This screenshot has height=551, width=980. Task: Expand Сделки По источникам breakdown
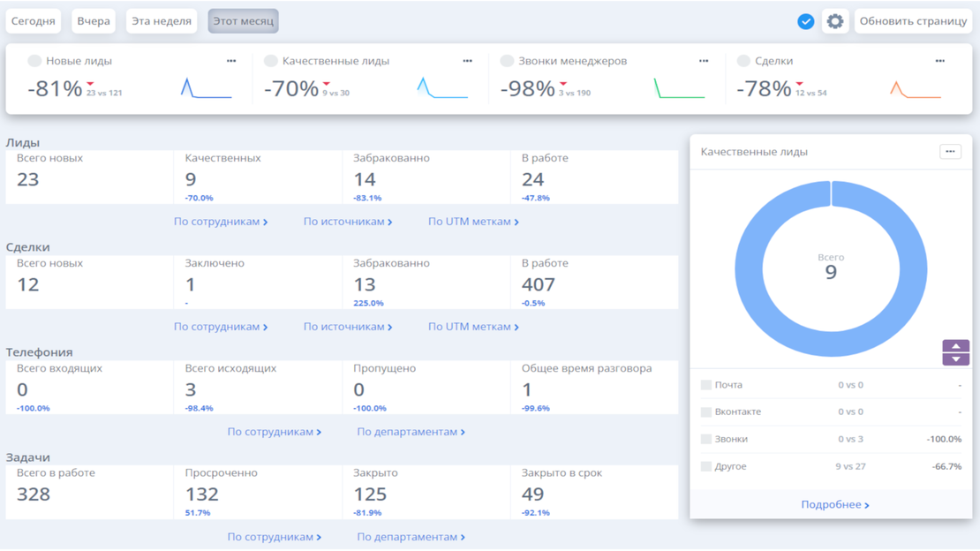click(x=348, y=327)
